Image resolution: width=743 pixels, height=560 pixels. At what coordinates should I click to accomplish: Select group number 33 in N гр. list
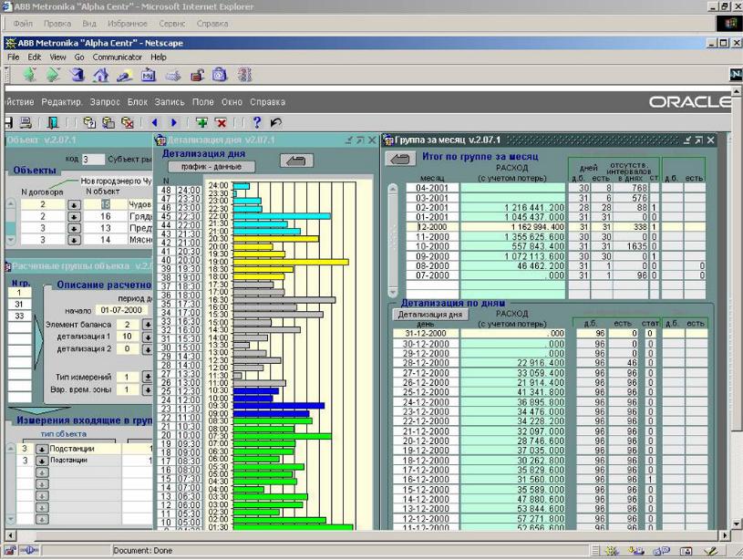click(x=19, y=316)
